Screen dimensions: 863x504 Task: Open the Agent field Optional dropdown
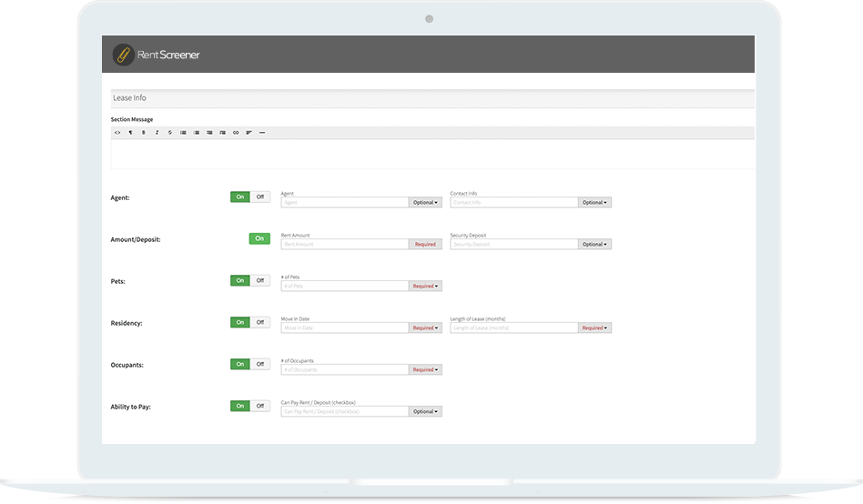point(425,203)
